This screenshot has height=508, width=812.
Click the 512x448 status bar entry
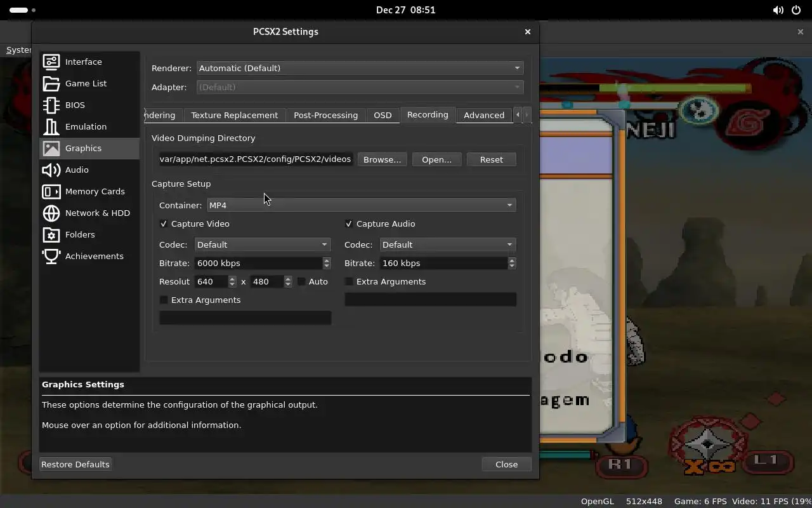pos(644,501)
